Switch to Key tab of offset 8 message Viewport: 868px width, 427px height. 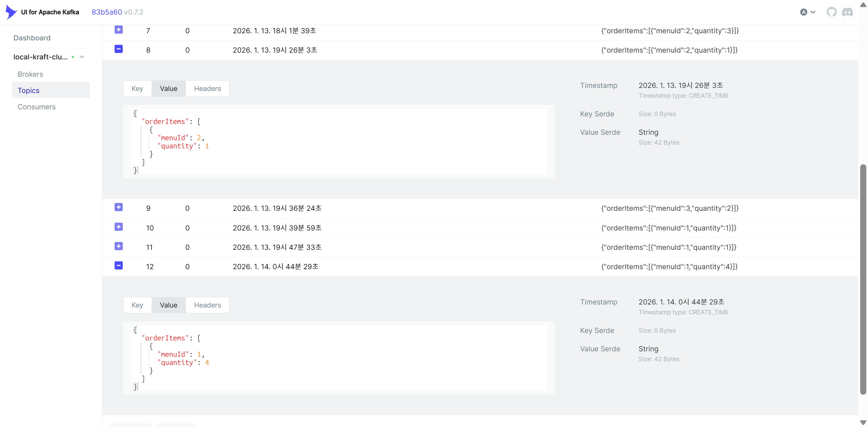coord(137,89)
